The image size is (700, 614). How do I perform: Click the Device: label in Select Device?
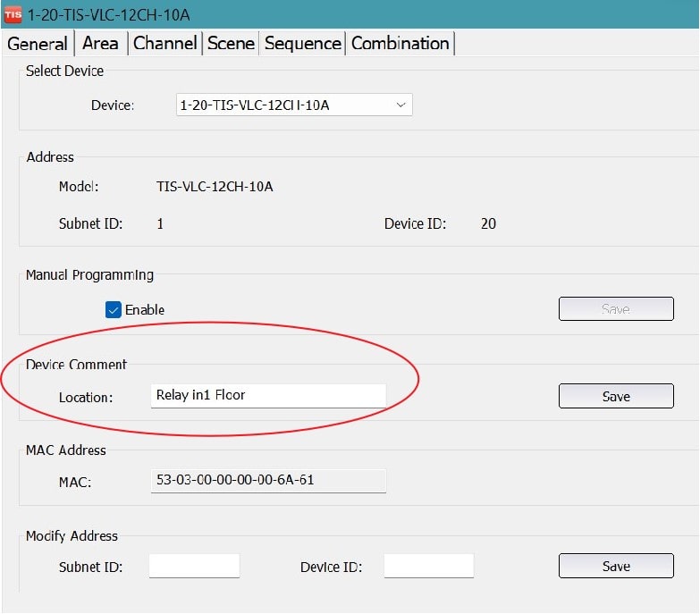[x=113, y=105]
